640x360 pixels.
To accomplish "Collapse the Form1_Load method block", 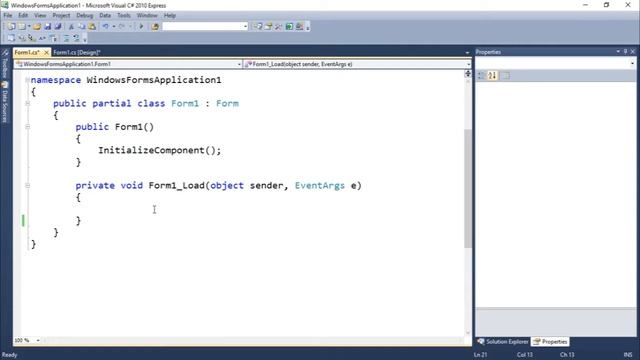I will (x=27, y=186).
